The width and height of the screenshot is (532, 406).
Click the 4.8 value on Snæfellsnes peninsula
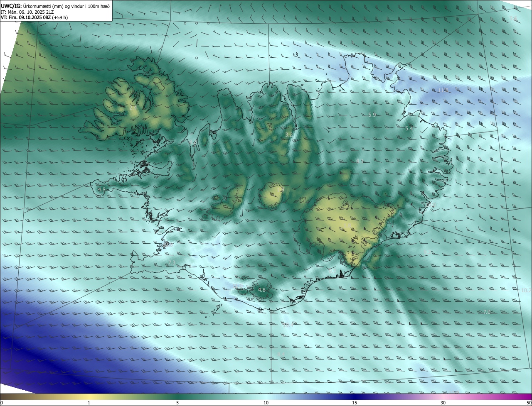[102, 189]
